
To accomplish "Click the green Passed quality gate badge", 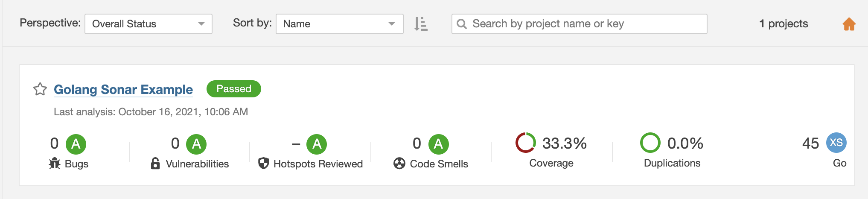I will pyautogui.click(x=234, y=89).
